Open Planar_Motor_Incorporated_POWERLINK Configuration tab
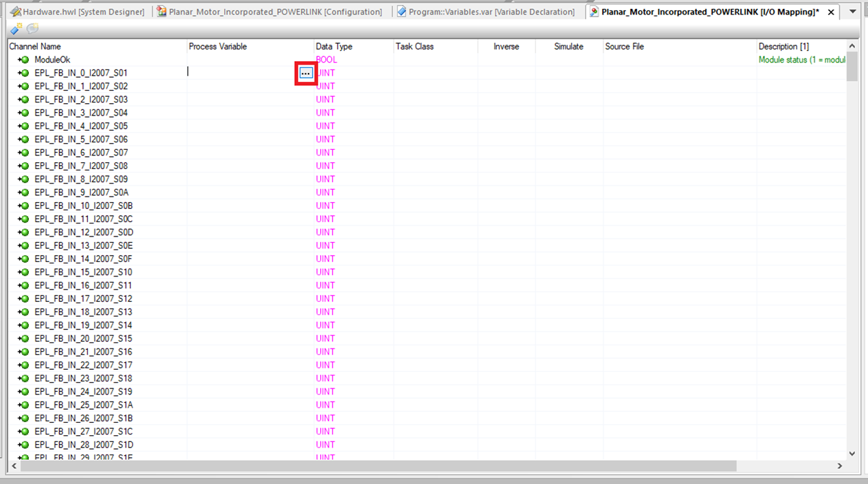Screen dimensions: 868x484 (x=275, y=12)
